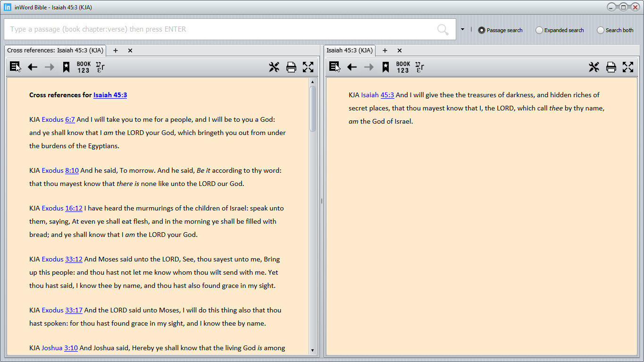Switch to the Isaiah 45:3 (KJA) tab
The image size is (644, 362).
tap(349, 50)
